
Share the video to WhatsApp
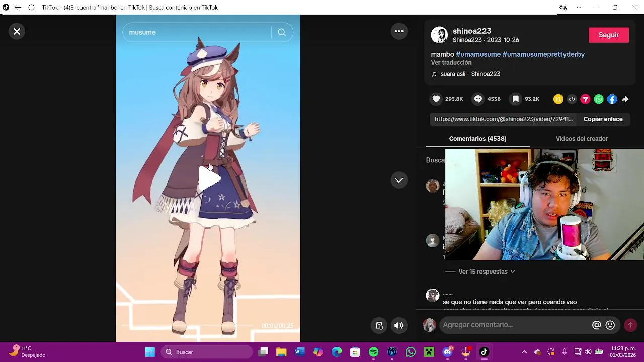[x=599, y=99]
